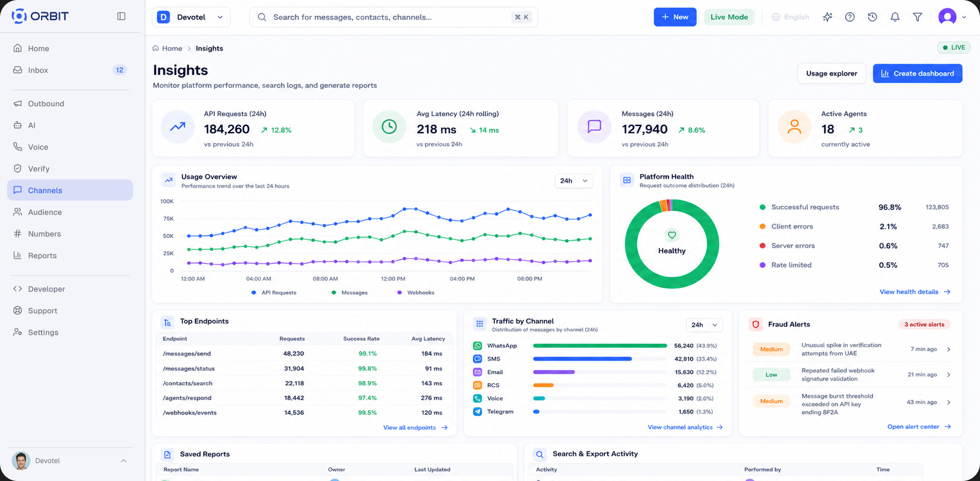
Task: Open the Inbox in the sidebar
Action: coord(70,70)
